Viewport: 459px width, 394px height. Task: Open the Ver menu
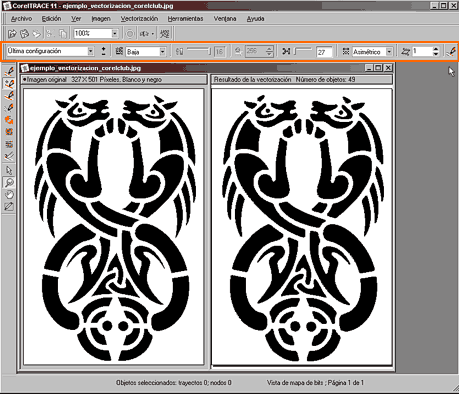(x=76, y=19)
